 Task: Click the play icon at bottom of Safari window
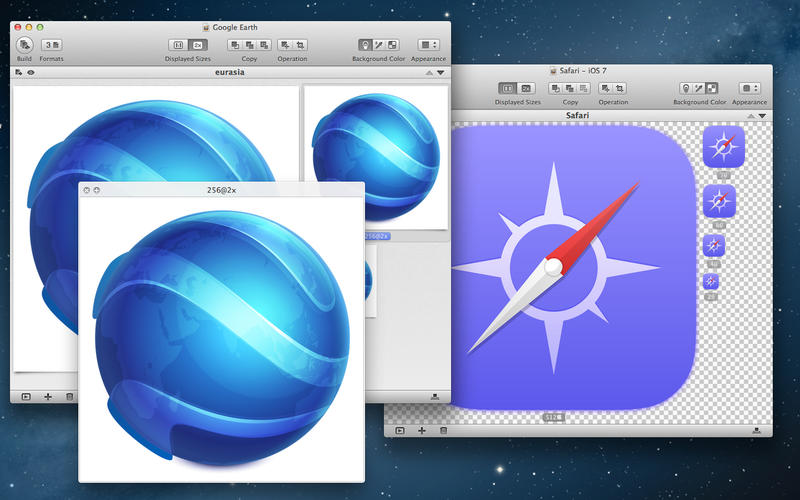click(x=399, y=430)
